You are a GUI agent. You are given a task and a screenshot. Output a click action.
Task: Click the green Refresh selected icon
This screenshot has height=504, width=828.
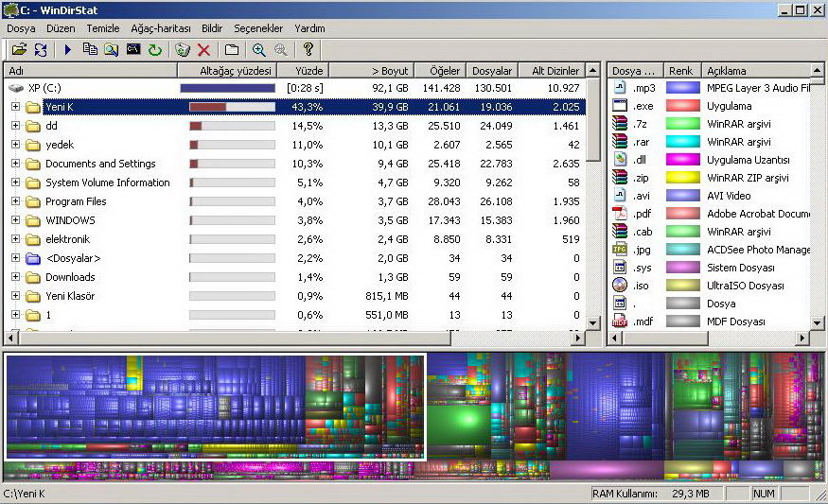[x=155, y=49]
